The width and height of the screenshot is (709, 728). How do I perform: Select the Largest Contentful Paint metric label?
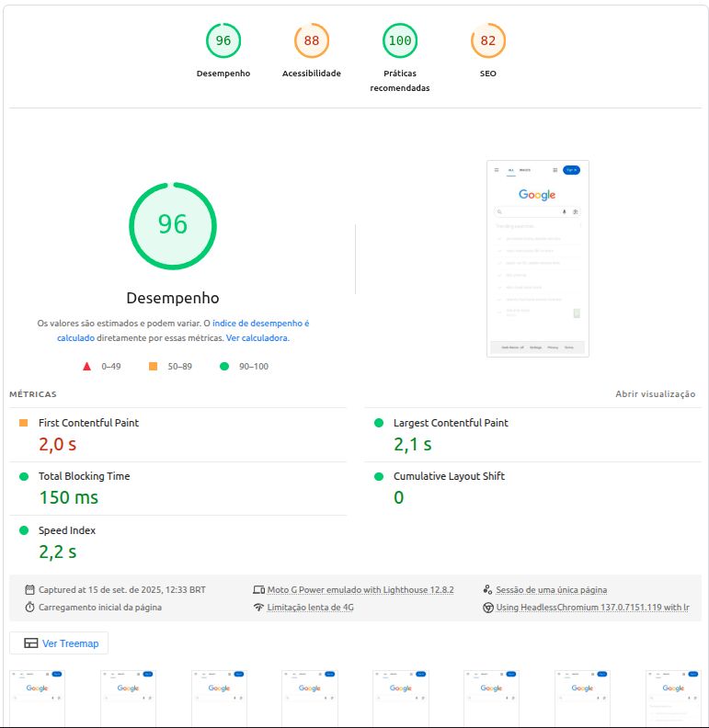click(451, 423)
